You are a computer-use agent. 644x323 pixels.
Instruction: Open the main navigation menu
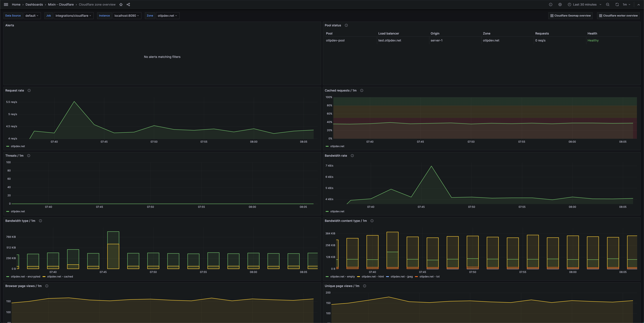pyautogui.click(x=6, y=4)
